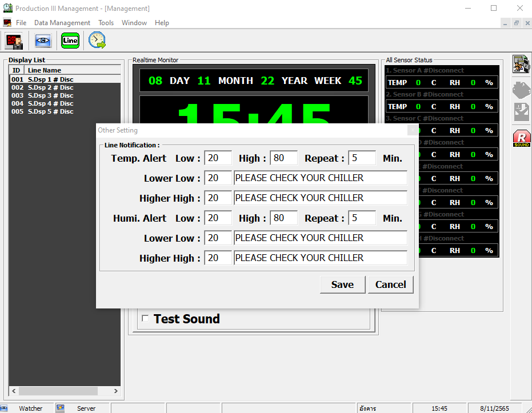The height and width of the screenshot is (413, 532).
Task: Click the Humi. Alert Repeat minutes field
Action: pyautogui.click(x=362, y=218)
